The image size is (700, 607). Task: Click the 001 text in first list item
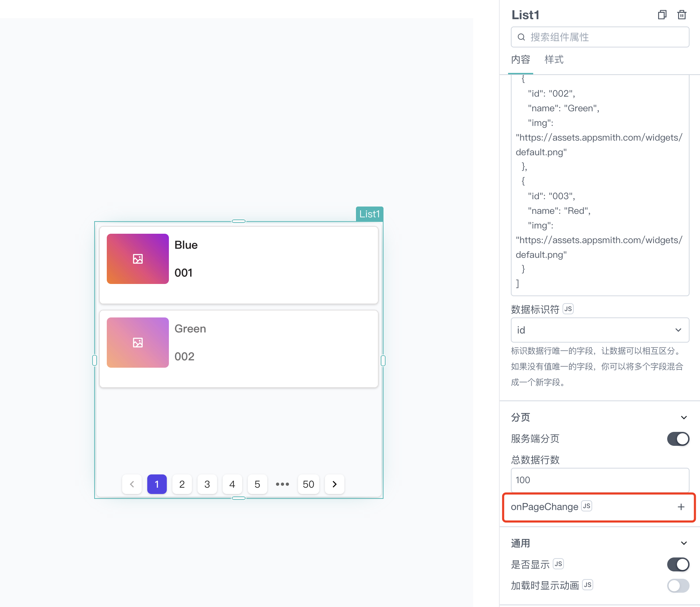[x=184, y=273]
